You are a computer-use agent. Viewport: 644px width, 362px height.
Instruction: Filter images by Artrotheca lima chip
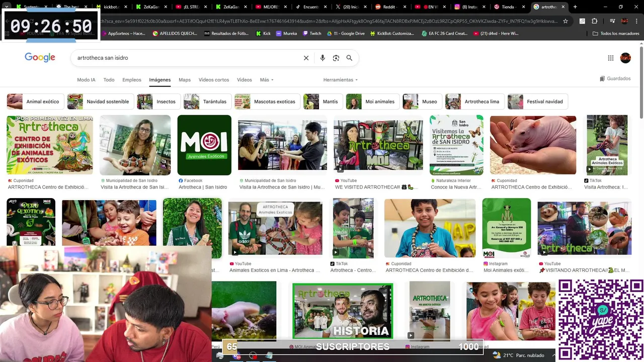point(475,102)
